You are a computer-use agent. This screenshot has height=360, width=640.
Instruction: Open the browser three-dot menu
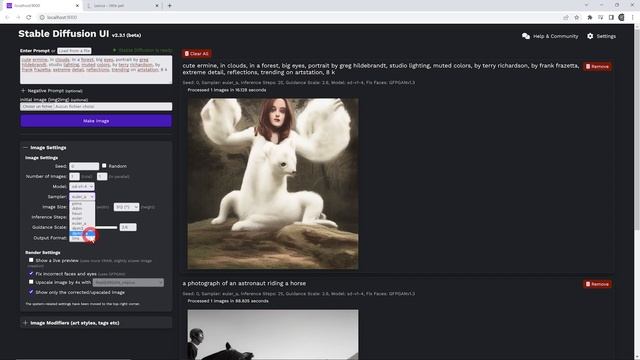coord(633,18)
